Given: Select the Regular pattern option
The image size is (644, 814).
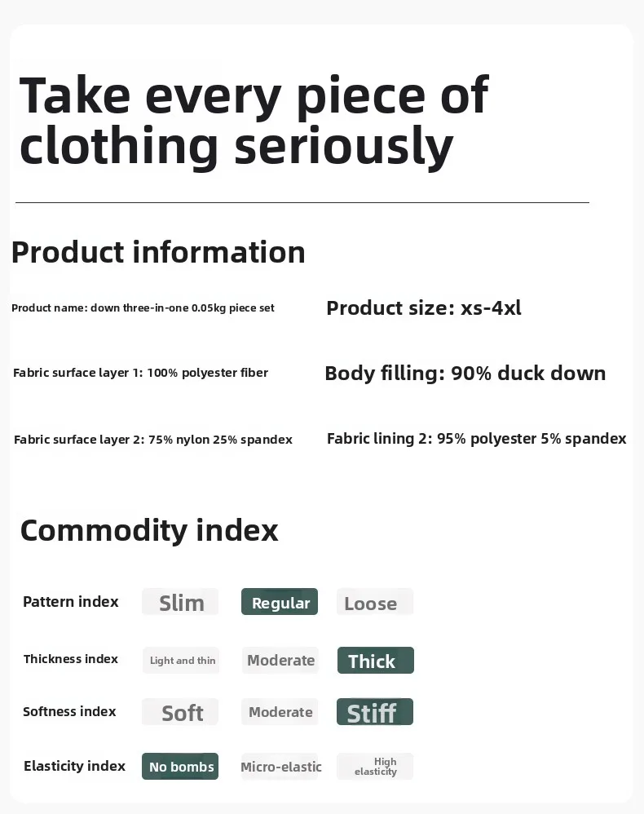Looking at the screenshot, I should (280, 603).
